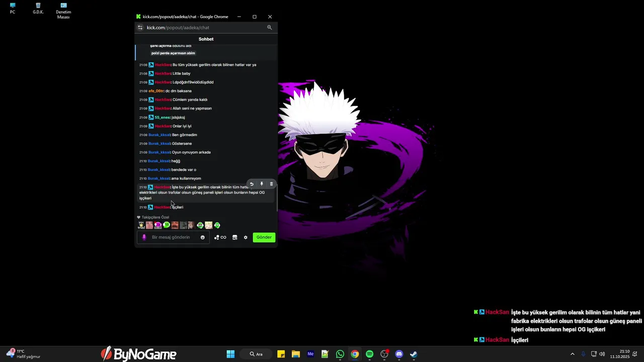This screenshot has height=362, width=644.
Task: Open efe_06tr user profile link
Action: tap(156, 91)
